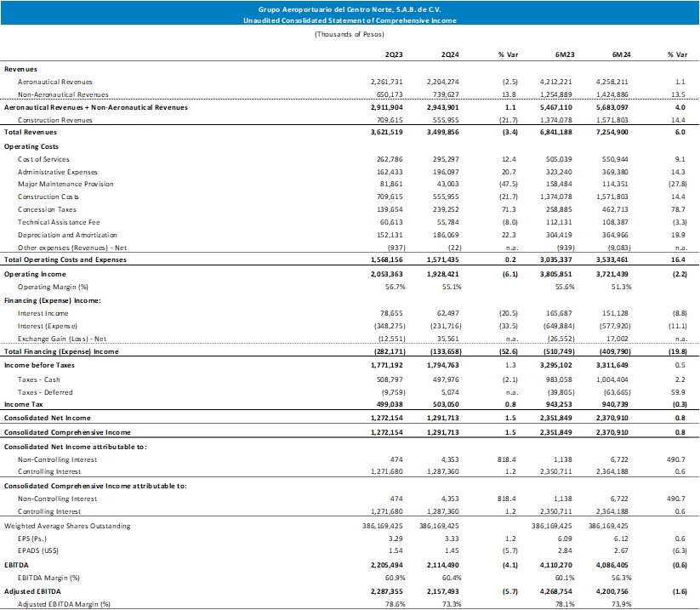Image resolution: width=700 pixels, height=610 pixels.
Task: Click the 2Q23 column header
Action: point(394,54)
